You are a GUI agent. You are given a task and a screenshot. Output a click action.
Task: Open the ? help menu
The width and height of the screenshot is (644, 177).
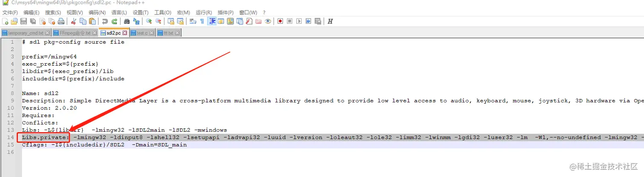(264, 12)
